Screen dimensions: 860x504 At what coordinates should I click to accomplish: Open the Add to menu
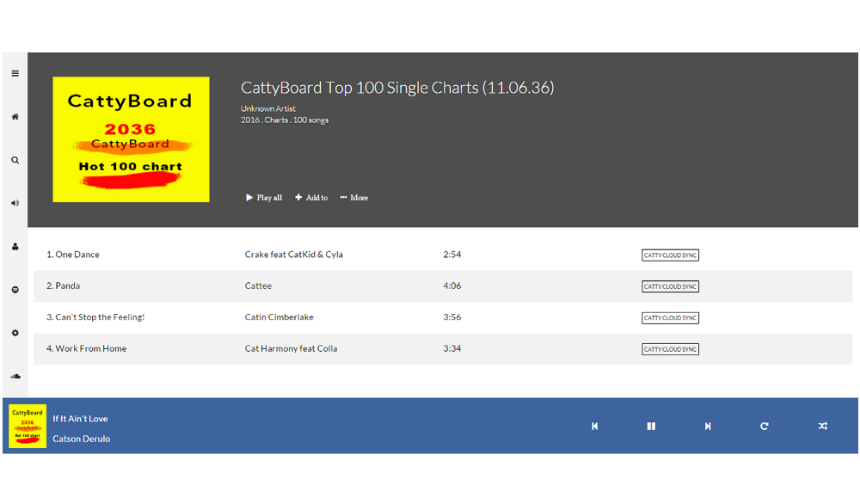click(311, 198)
